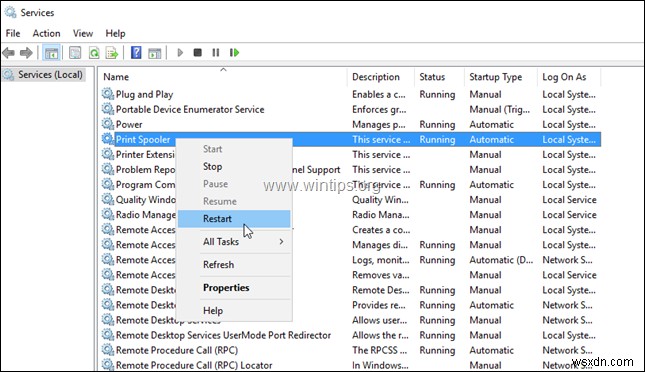
Task: Open the File menu
Action: click(13, 33)
